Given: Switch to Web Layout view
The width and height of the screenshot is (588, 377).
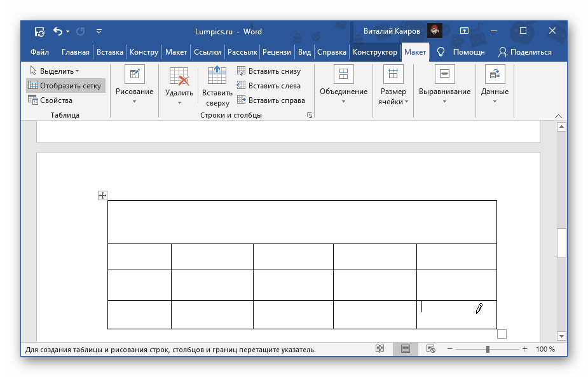Looking at the screenshot, I should pos(431,349).
